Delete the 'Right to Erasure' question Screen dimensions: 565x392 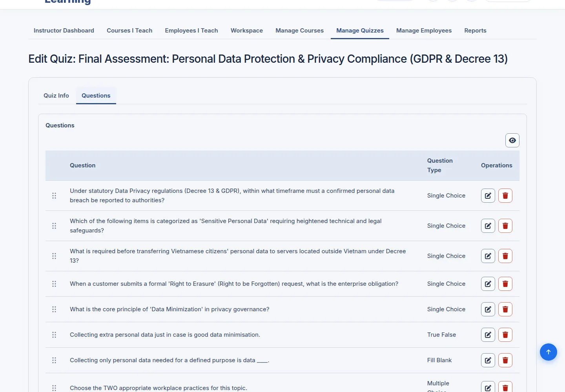click(x=505, y=284)
